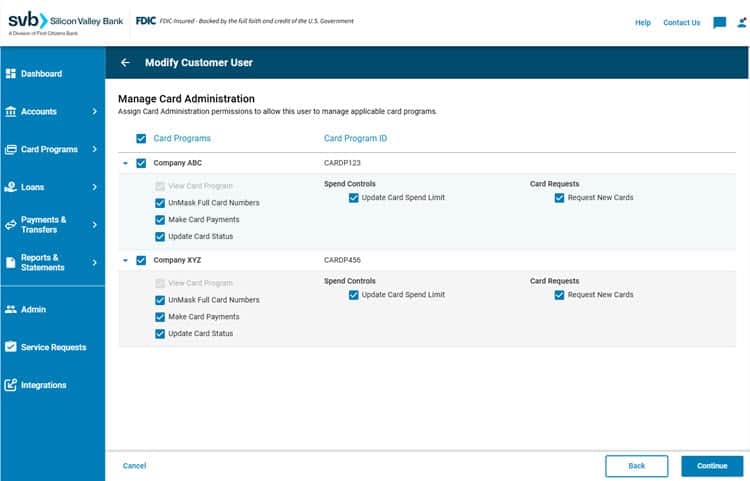This screenshot has height=481, width=750.
Task: Click the SVB Silicon Valley Bank logo
Action: [66, 23]
